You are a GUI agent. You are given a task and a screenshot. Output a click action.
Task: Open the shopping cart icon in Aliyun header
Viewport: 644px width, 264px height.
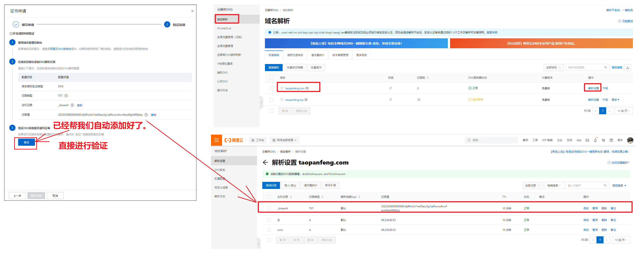pyautogui.click(x=603, y=140)
